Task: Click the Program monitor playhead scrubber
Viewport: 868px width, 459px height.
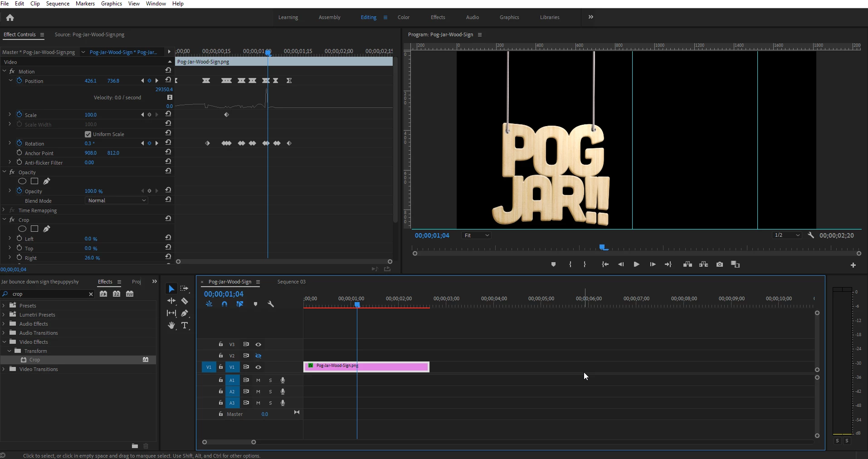Action: 603,248
